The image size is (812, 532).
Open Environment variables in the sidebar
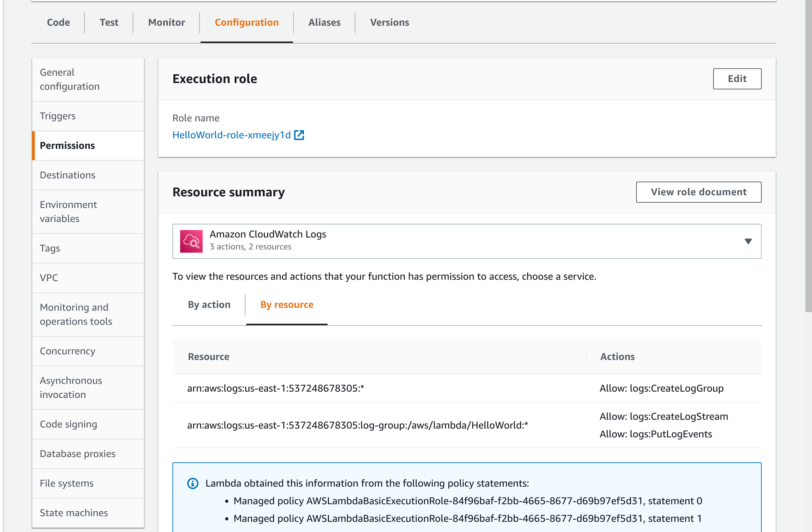coord(68,212)
